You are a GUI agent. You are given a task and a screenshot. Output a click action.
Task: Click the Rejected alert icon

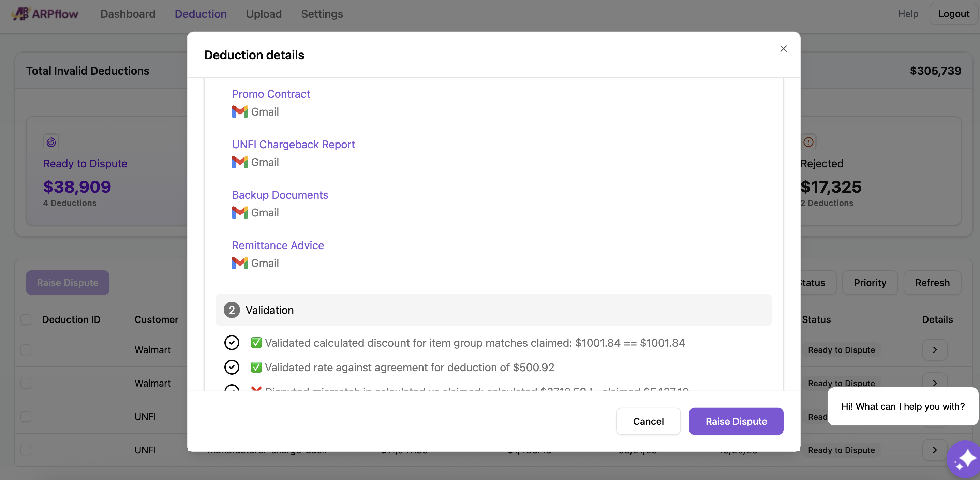point(808,142)
